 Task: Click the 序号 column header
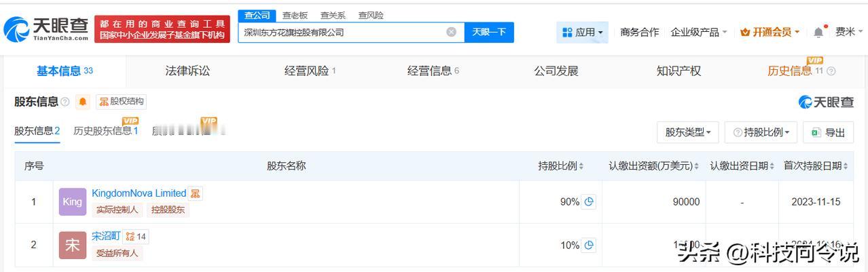pyautogui.click(x=34, y=166)
